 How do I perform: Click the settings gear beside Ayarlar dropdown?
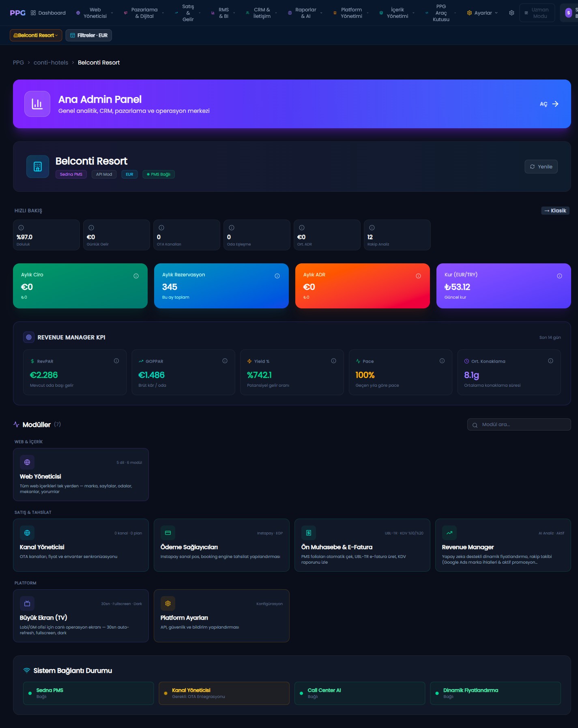tap(511, 13)
